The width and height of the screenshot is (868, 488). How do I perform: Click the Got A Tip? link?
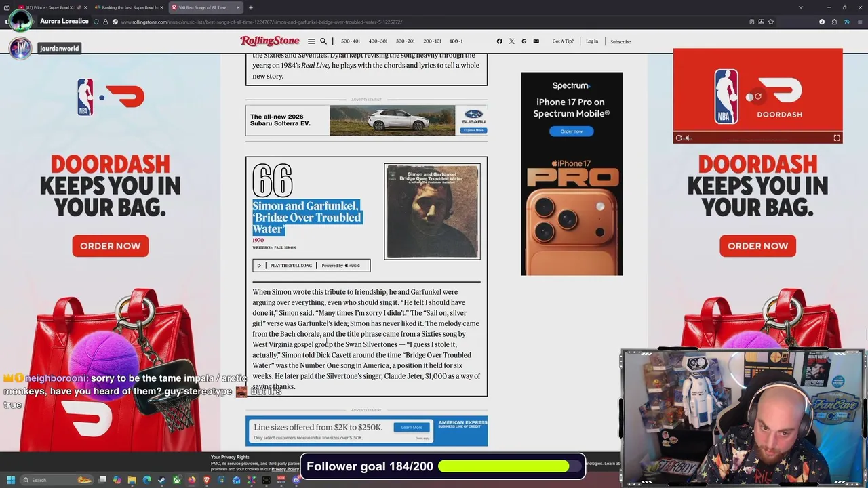coord(563,41)
